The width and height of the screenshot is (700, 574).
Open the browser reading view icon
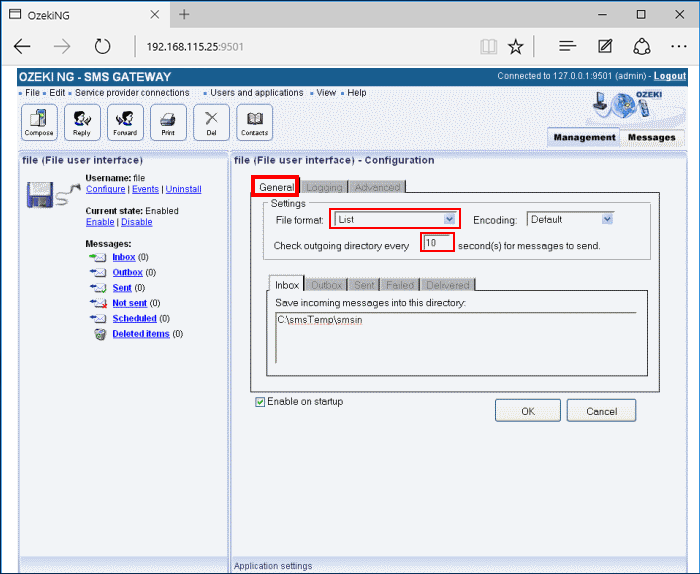tap(489, 46)
